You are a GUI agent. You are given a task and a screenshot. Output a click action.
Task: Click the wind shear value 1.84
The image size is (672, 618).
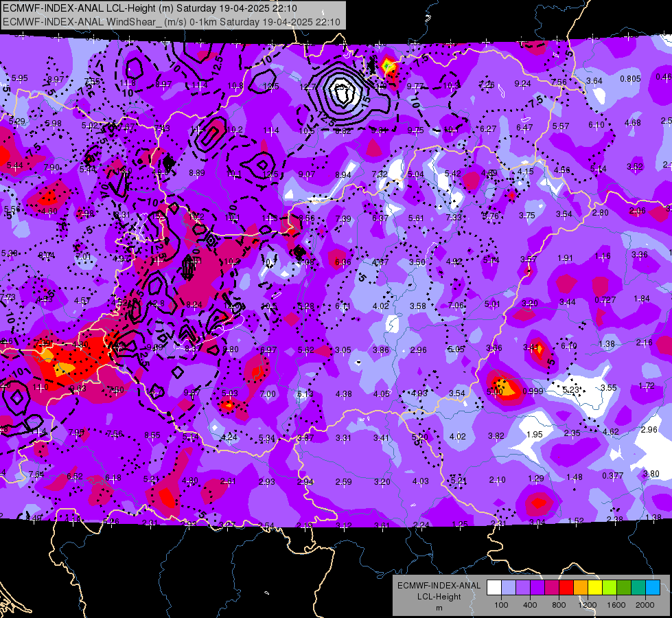click(x=642, y=299)
